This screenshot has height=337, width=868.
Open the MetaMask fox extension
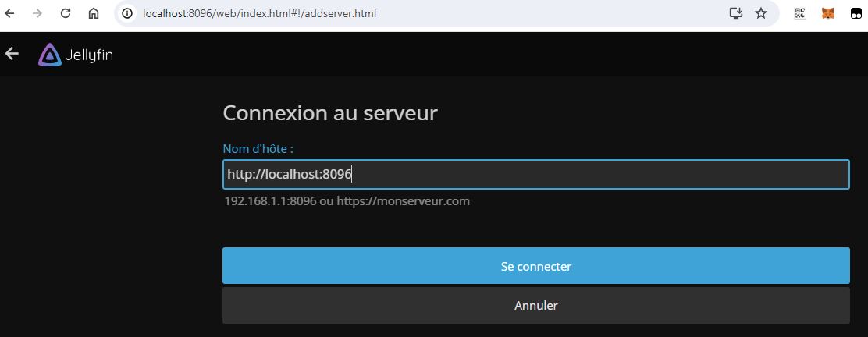click(x=827, y=13)
